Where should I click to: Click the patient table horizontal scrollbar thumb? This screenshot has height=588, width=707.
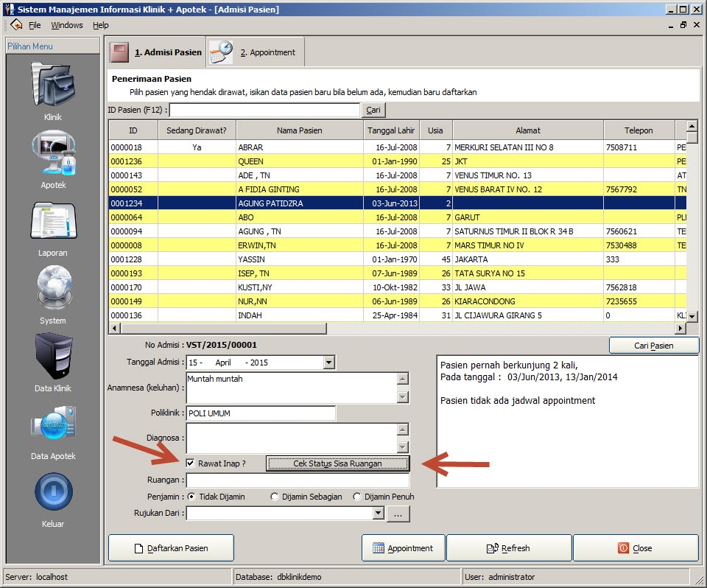[223, 328]
